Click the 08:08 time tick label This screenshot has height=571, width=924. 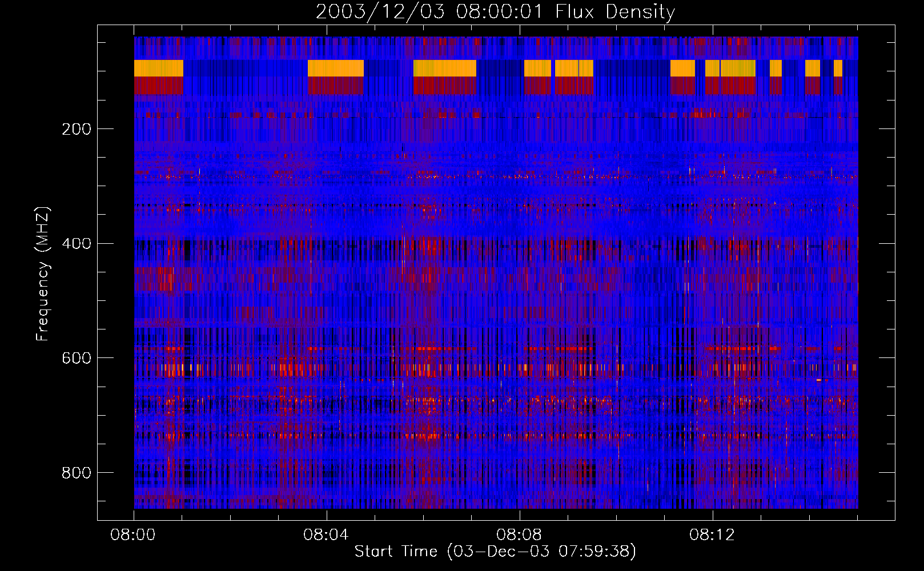click(x=519, y=535)
